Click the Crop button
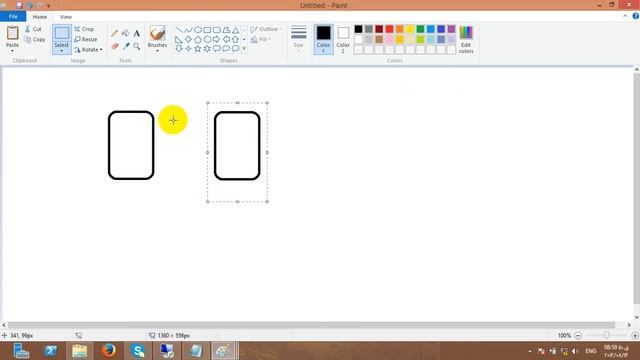Image resolution: width=640 pixels, height=360 pixels. [84, 29]
